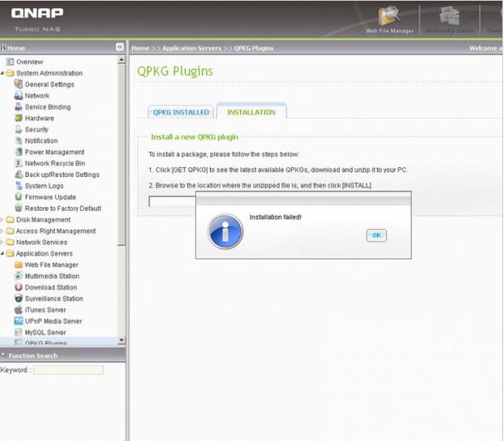The image size is (504, 441).
Task: Select the Access Right Management label
Action: point(56,231)
